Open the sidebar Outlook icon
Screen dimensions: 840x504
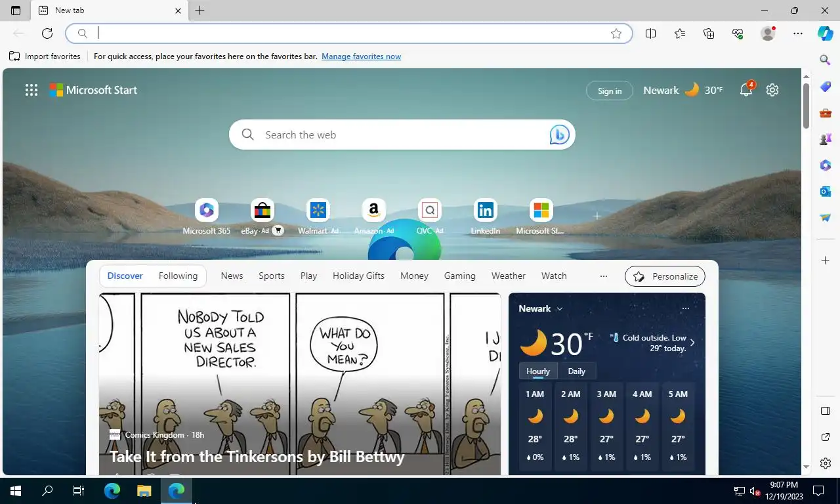coord(826,192)
